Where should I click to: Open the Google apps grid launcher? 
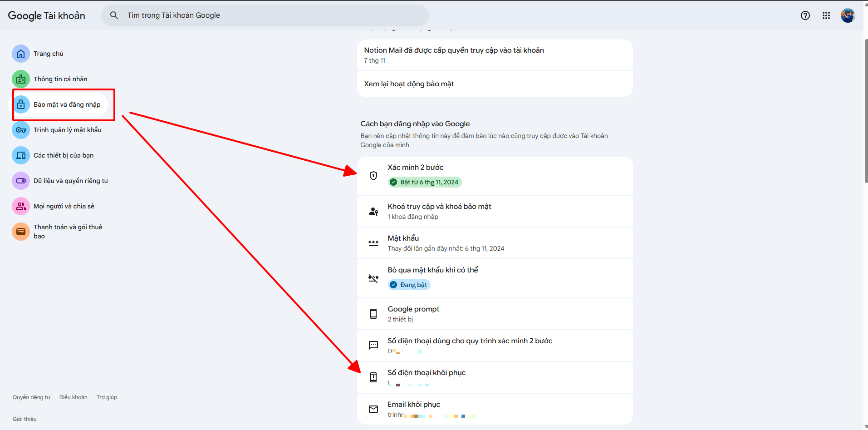tap(826, 15)
